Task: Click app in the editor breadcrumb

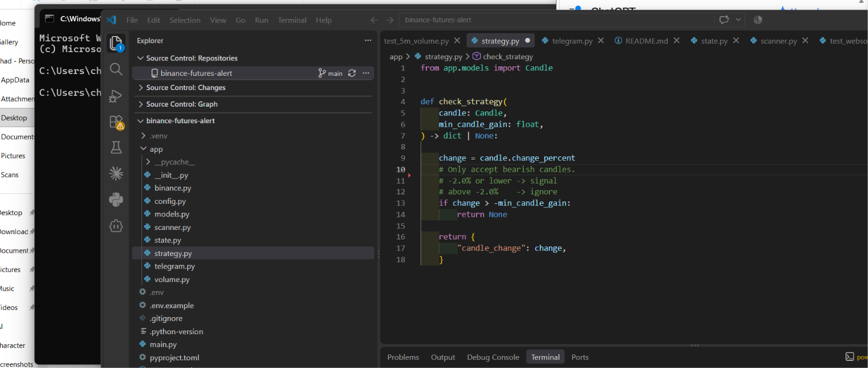Action: [x=396, y=57]
